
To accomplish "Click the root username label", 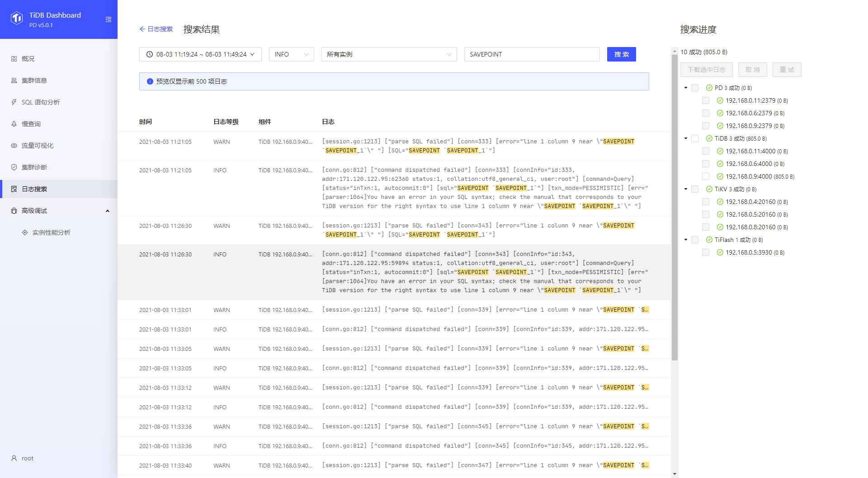I will 28,458.
